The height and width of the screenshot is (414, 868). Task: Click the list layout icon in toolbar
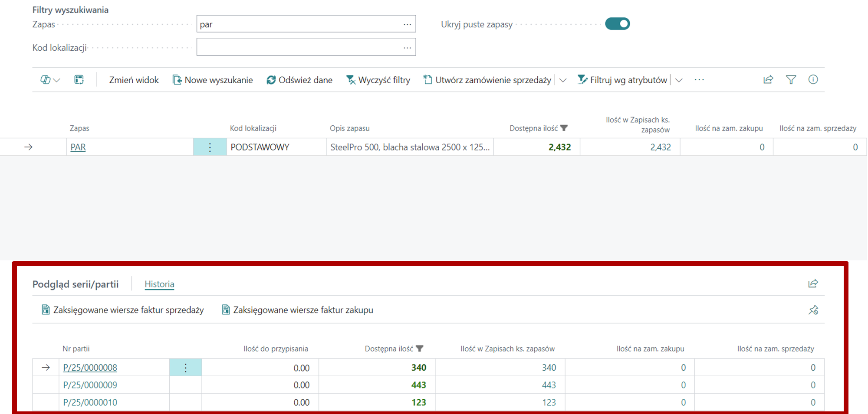click(79, 80)
